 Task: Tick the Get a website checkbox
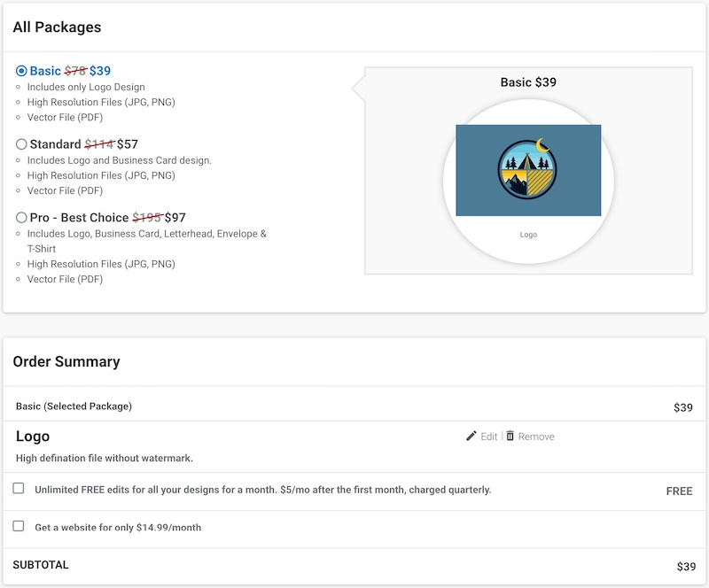click(19, 526)
